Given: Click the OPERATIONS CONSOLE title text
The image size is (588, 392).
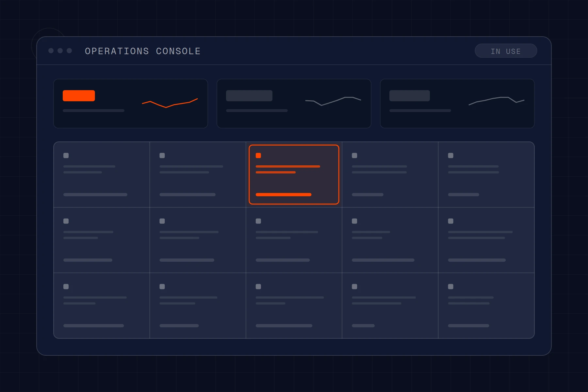Looking at the screenshot, I should coord(143,51).
